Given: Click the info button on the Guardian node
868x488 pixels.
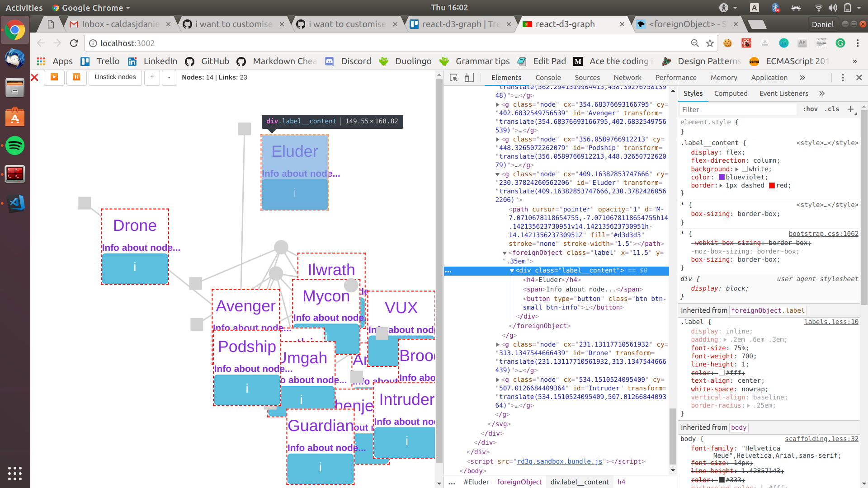Looking at the screenshot, I should tap(320, 468).
